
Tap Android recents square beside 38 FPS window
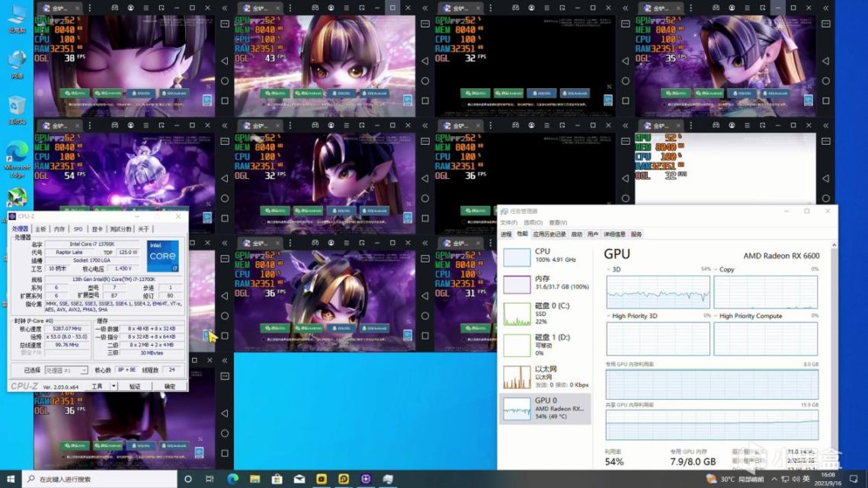225,100
